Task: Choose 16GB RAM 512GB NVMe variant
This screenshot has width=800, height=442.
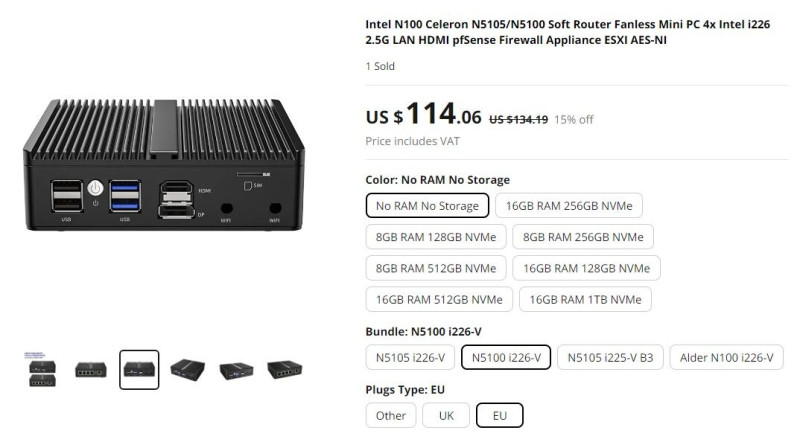Action: pos(439,299)
